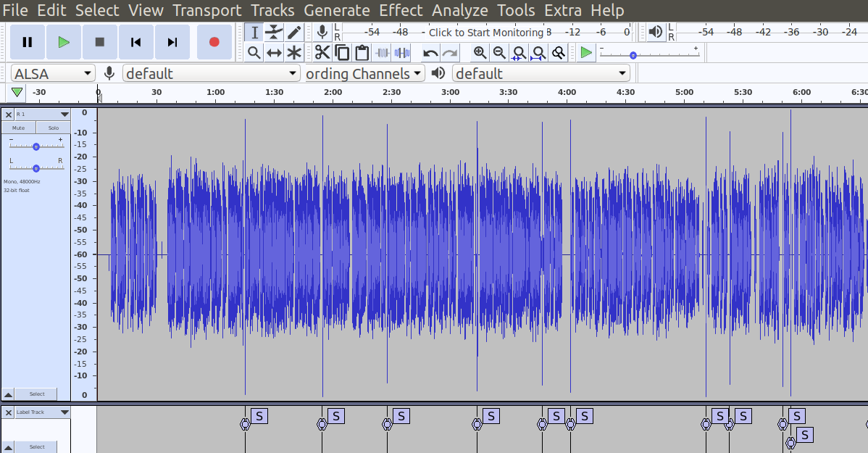Open the Transport menu

pyautogui.click(x=206, y=10)
